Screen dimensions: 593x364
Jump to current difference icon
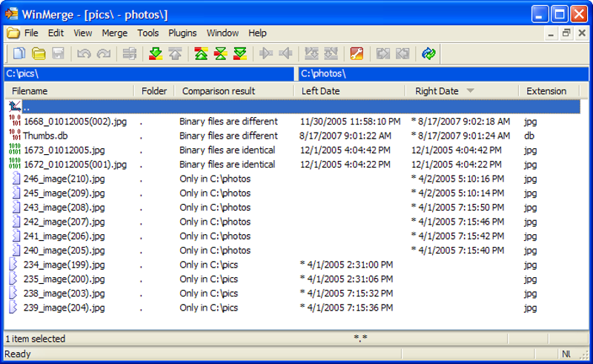pyautogui.click(x=220, y=53)
